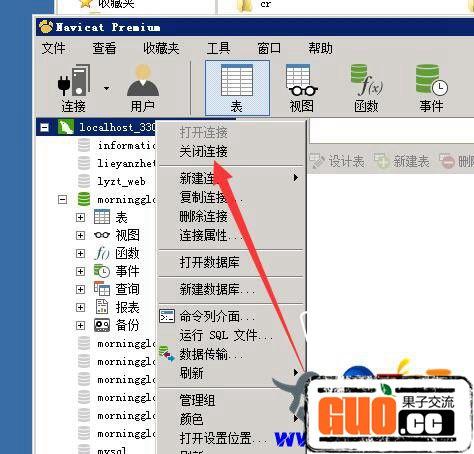474x454 pixels.
Task: Open dropdown arrow next to 连接 button
Action: click(106, 88)
